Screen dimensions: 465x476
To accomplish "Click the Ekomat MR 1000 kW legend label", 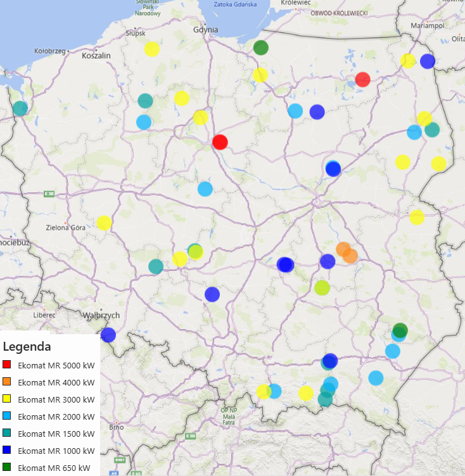I will coord(56,451).
